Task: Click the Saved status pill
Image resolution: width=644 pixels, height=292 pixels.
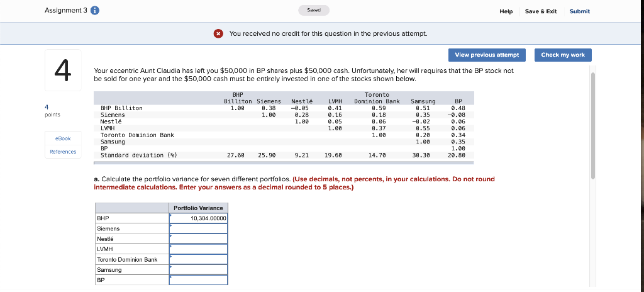Action: pyautogui.click(x=314, y=10)
